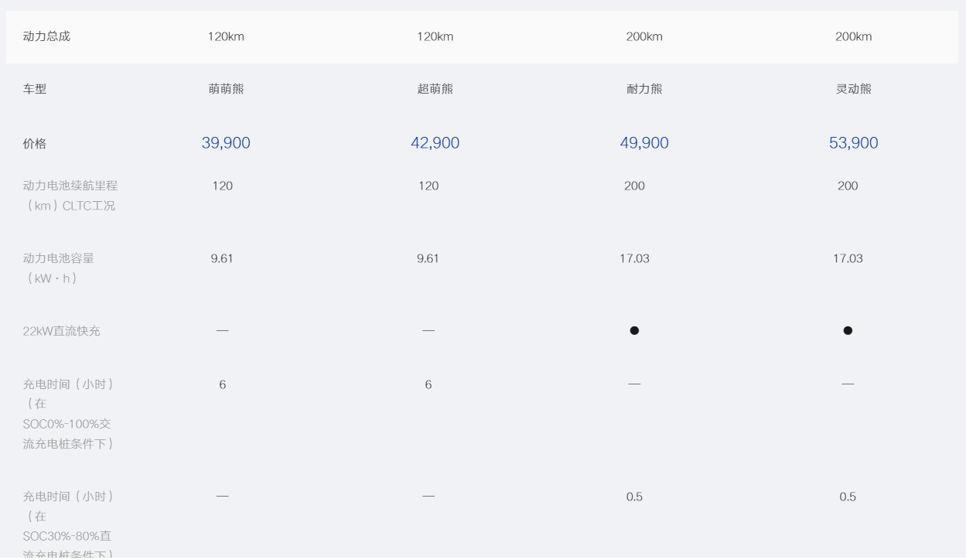Click the 9.61 battery capacity for 萌萌熊
966x560 pixels.
[222, 258]
